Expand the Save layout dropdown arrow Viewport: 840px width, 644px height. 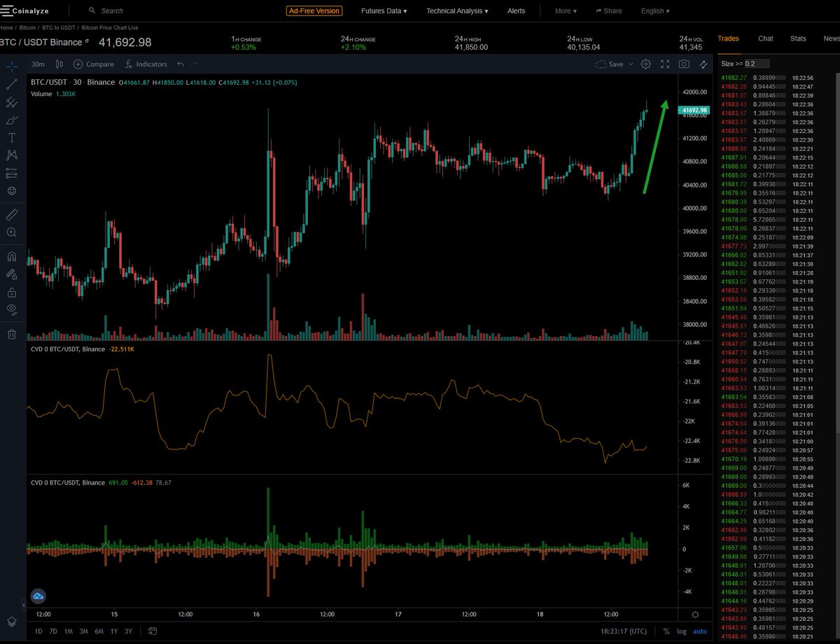[631, 64]
